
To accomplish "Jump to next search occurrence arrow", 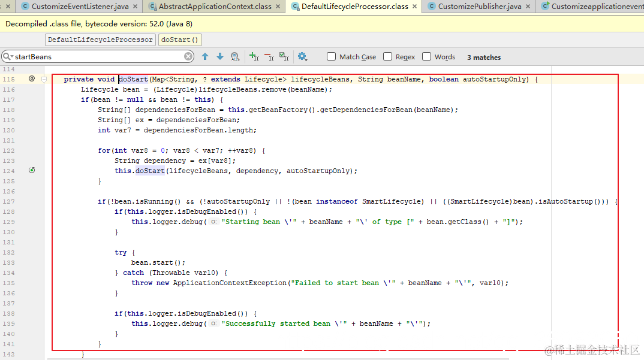I will (x=220, y=57).
